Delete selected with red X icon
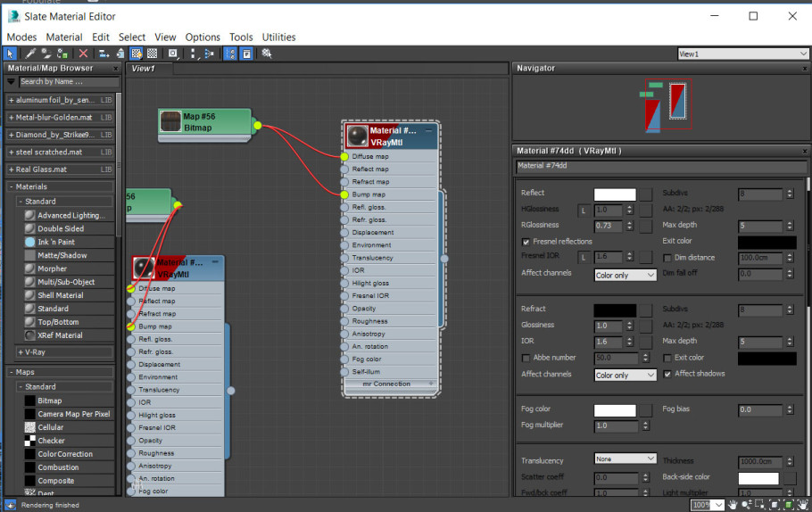The image size is (812, 512). tap(83, 54)
